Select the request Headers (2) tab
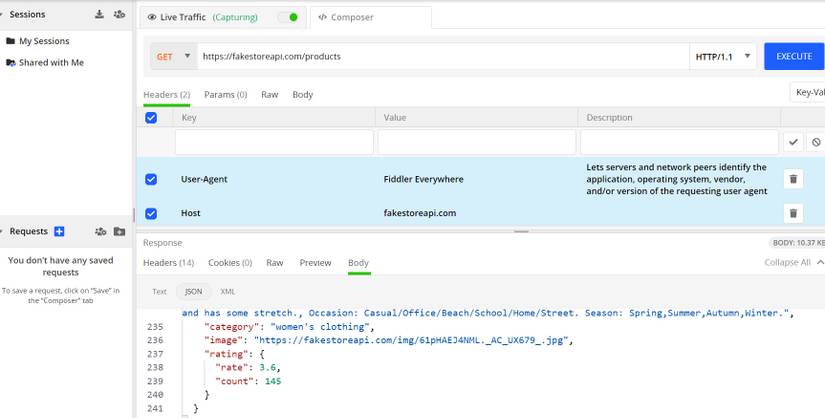Image resolution: width=825 pixels, height=418 pixels. coord(166,95)
